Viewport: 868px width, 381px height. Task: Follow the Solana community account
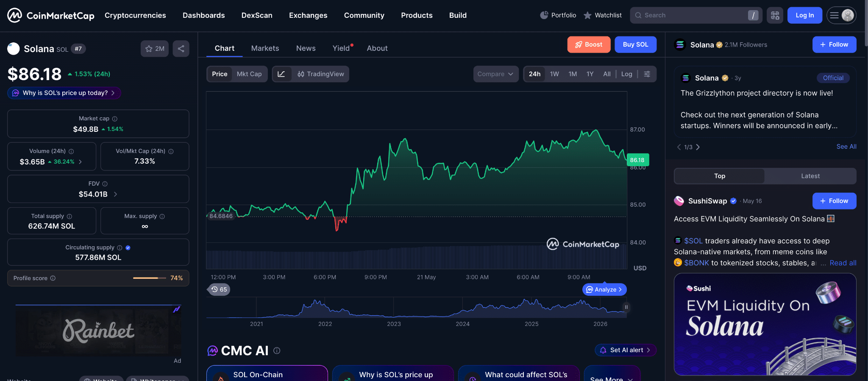(834, 44)
